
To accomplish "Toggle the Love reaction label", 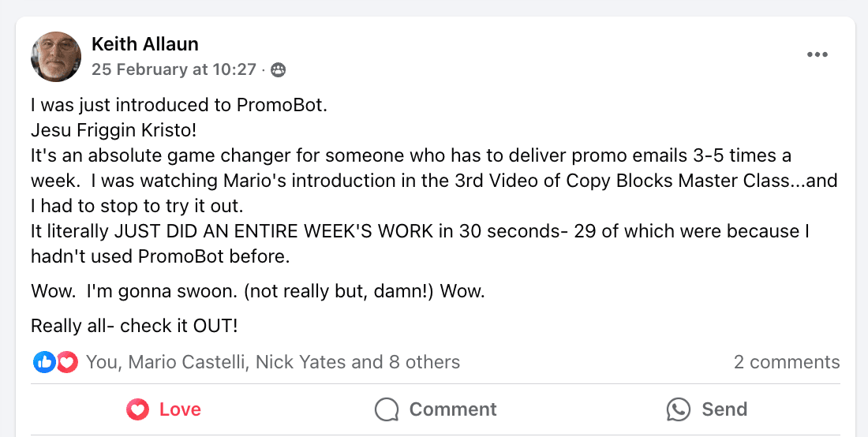I will 180,409.
